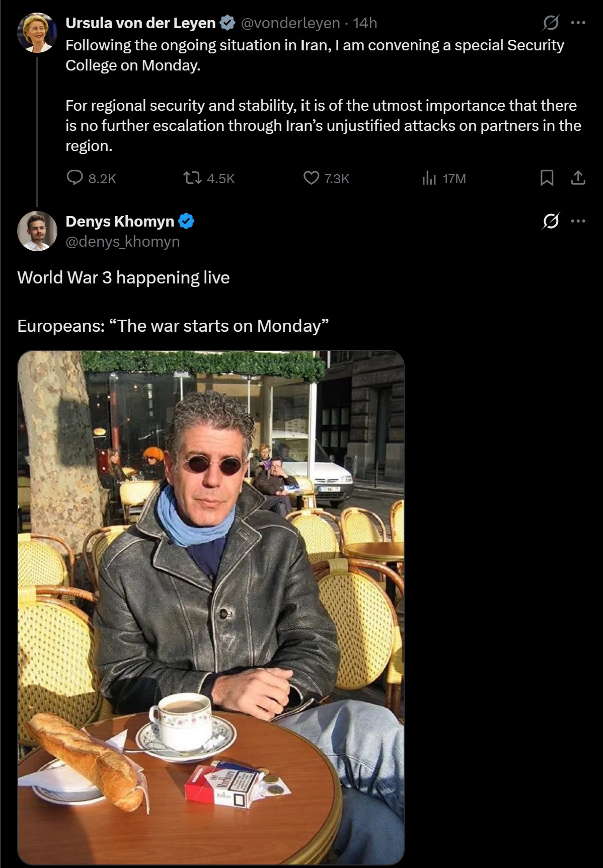Bookmark Ursula von der Leyen's post

pyautogui.click(x=547, y=178)
